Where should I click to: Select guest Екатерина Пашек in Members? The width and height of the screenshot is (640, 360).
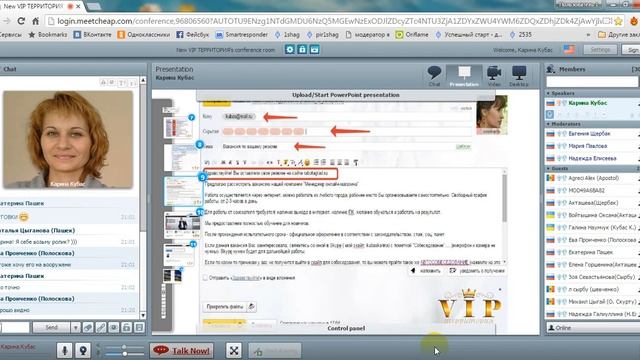593,252
